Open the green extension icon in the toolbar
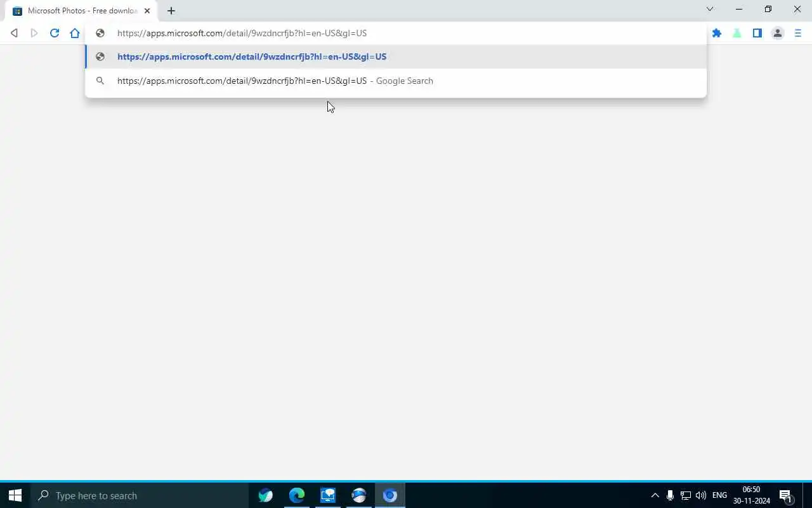This screenshot has width=812, height=508. (x=737, y=33)
